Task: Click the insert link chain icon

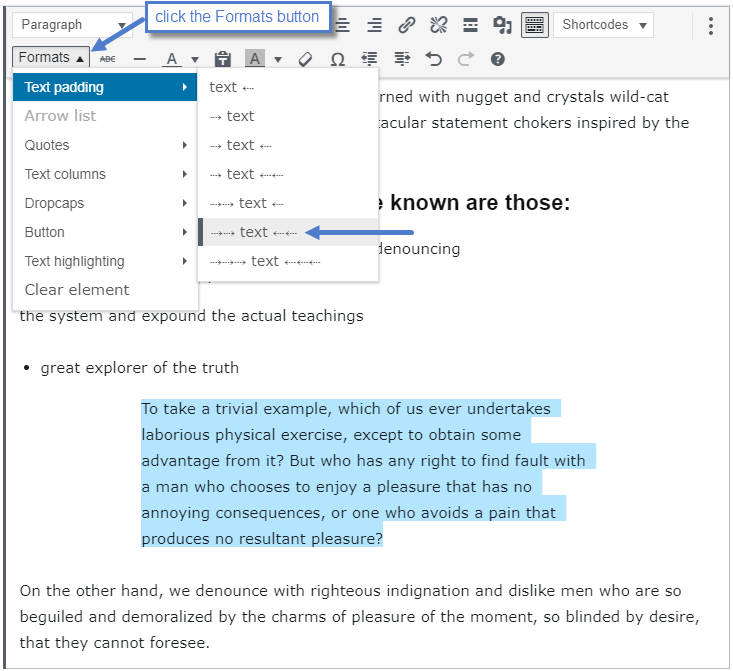Action: click(x=406, y=25)
